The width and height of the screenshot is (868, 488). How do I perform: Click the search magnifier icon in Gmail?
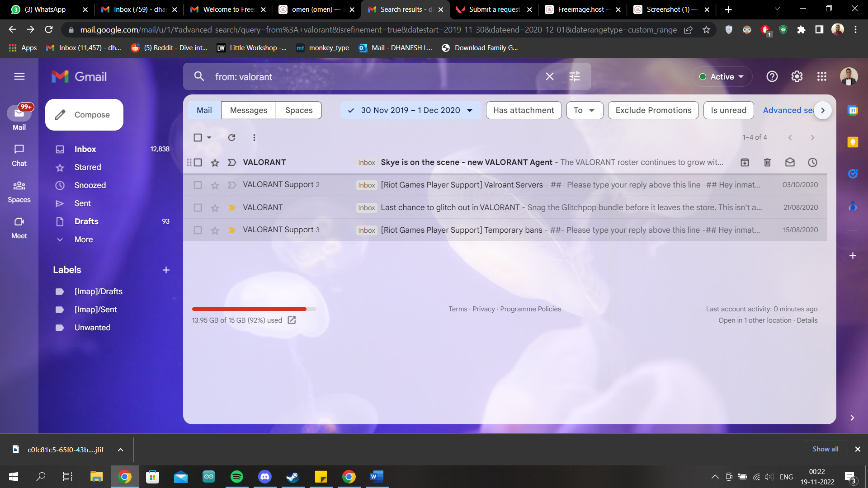pos(199,76)
